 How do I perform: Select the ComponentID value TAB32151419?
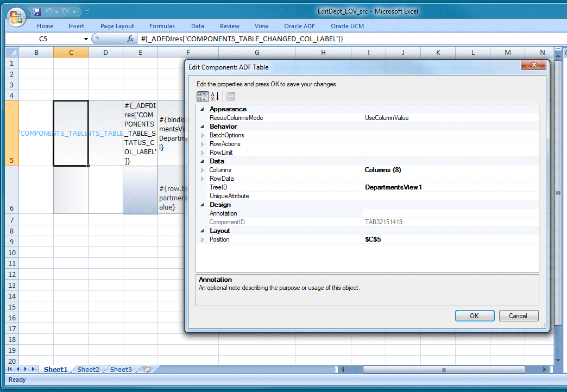[383, 222]
